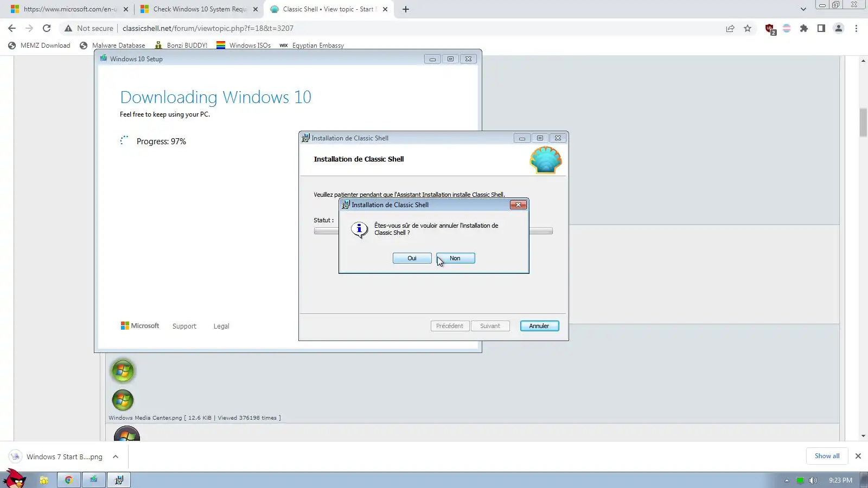
Task: Open Chrome three-dot menu
Action: pos(856,28)
